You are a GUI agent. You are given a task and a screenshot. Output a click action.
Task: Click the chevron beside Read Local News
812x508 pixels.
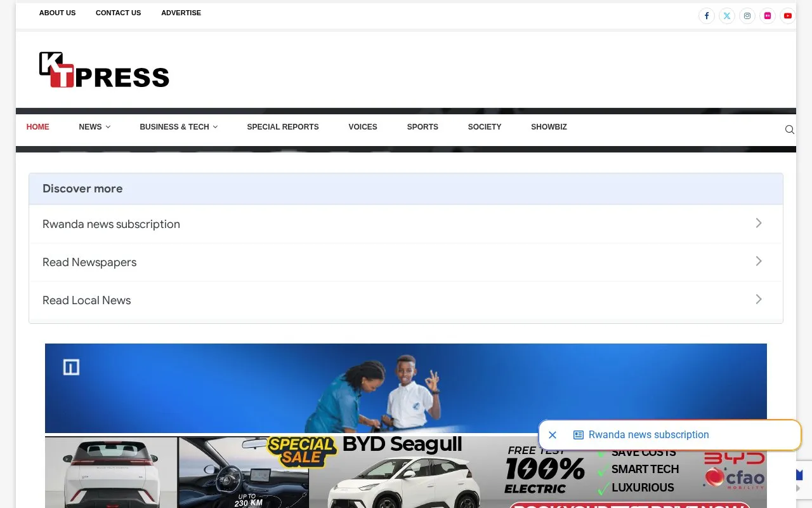pyautogui.click(x=759, y=299)
